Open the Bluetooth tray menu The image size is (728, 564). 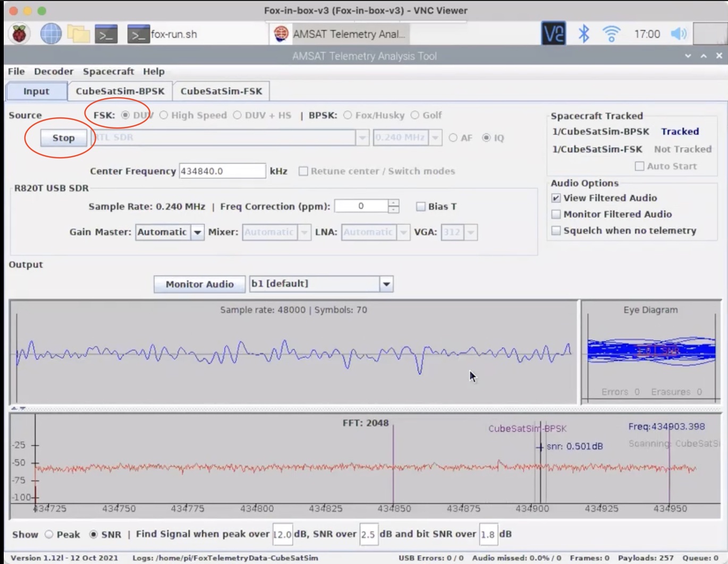coord(583,34)
